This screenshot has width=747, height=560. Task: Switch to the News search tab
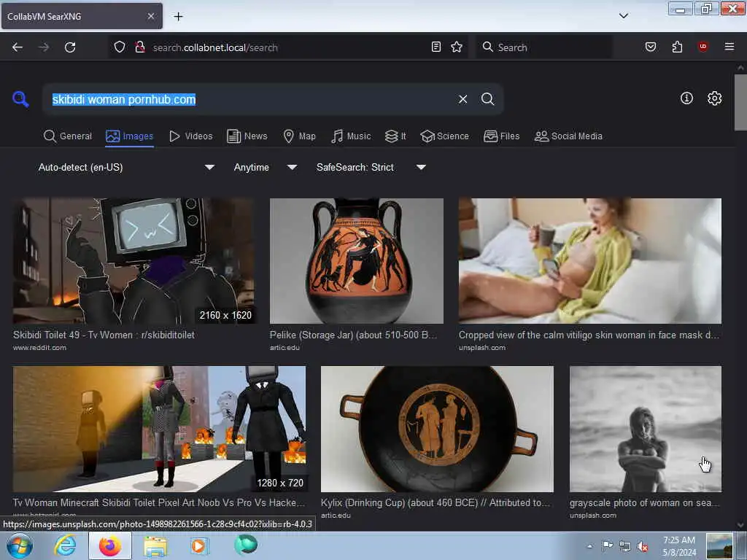[247, 136]
